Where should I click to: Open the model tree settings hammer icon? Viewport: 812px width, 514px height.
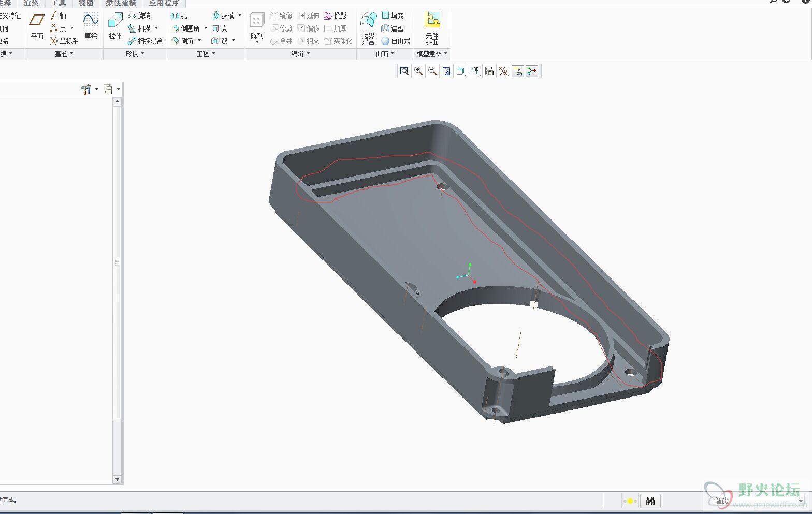(x=86, y=90)
